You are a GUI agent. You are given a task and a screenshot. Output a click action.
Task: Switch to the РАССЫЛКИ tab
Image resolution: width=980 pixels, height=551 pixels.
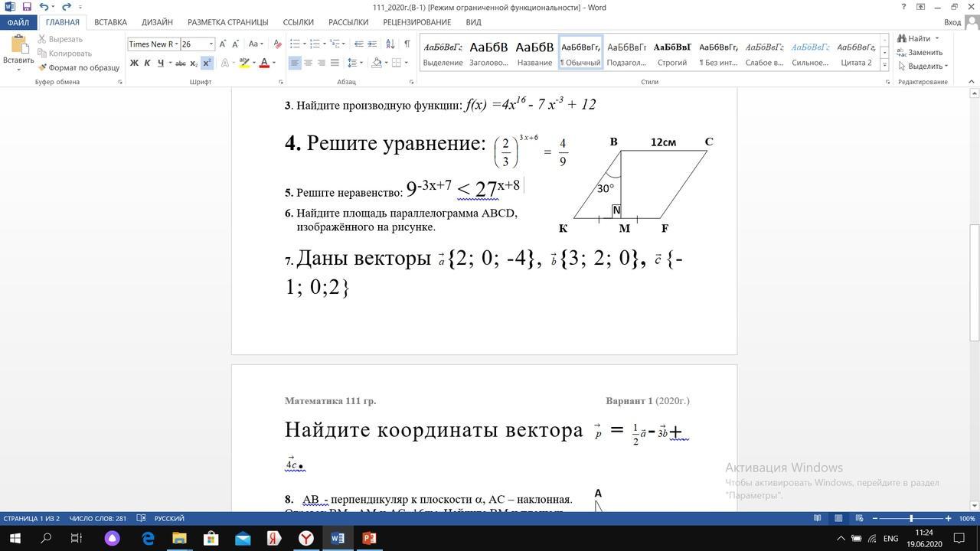348,22
